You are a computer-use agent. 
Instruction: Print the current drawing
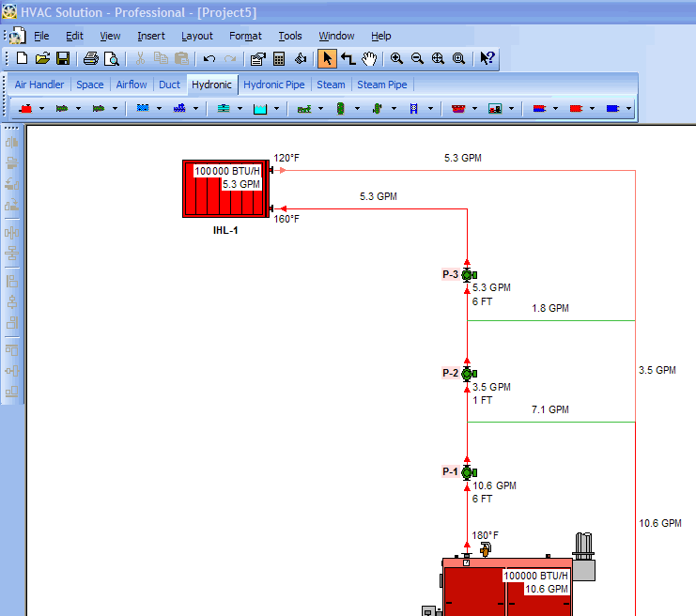tap(91, 58)
